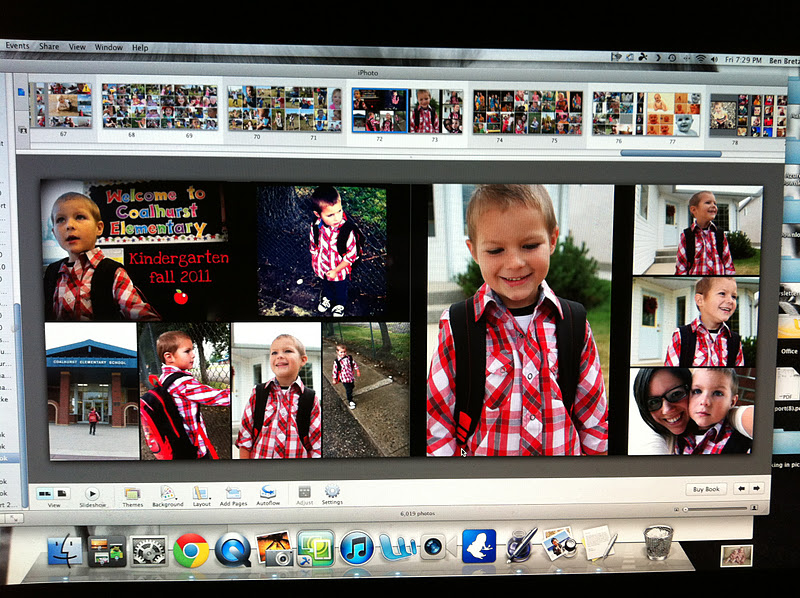800x598 pixels.
Task: Click the clock showing Fri 7:29 PM
Action: click(x=743, y=60)
